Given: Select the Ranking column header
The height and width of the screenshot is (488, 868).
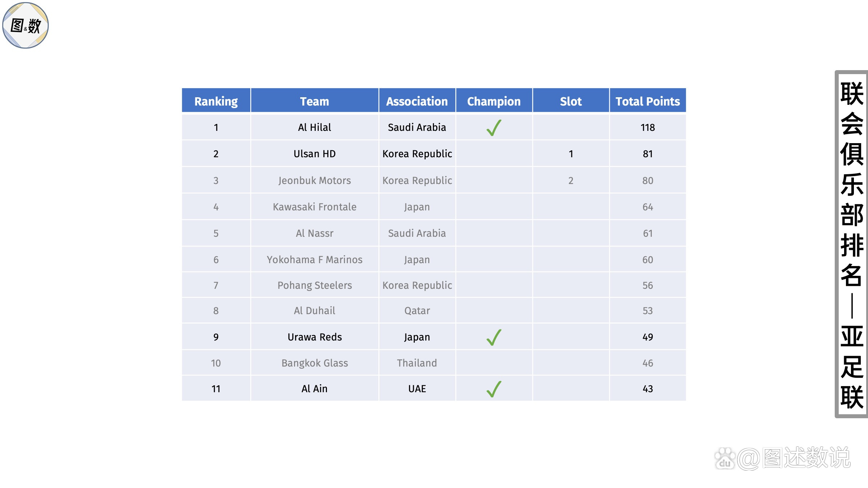Looking at the screenshot, I should click(x=216, y=101).
